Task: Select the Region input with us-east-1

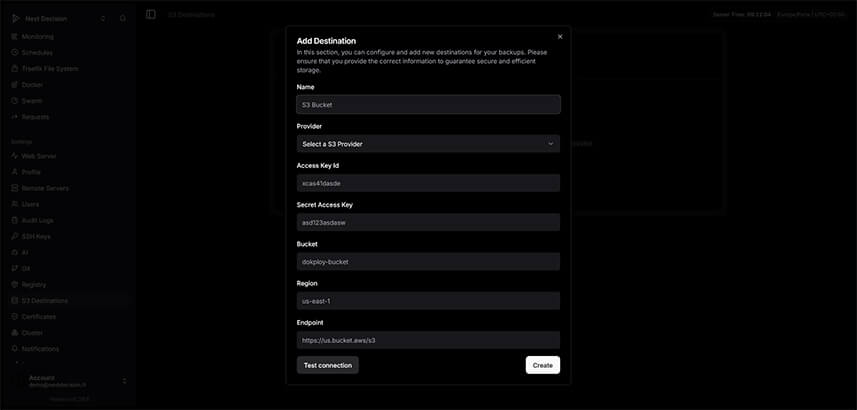Action: pos(428,301)
